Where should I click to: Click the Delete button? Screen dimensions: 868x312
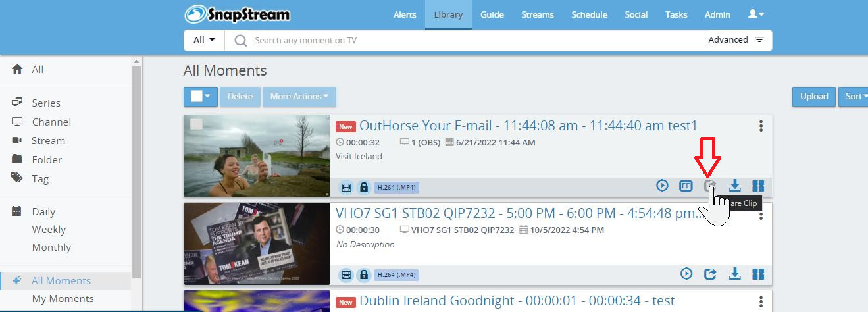[240, 96]
